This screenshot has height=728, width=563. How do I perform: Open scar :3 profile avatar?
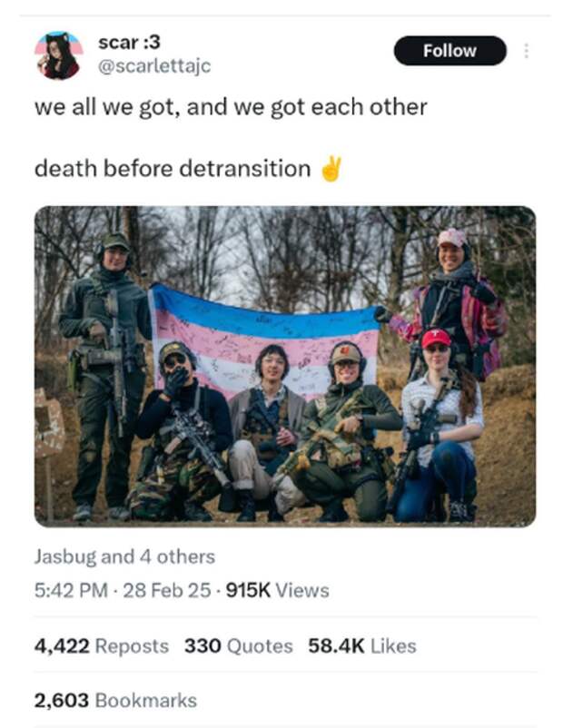58,55
